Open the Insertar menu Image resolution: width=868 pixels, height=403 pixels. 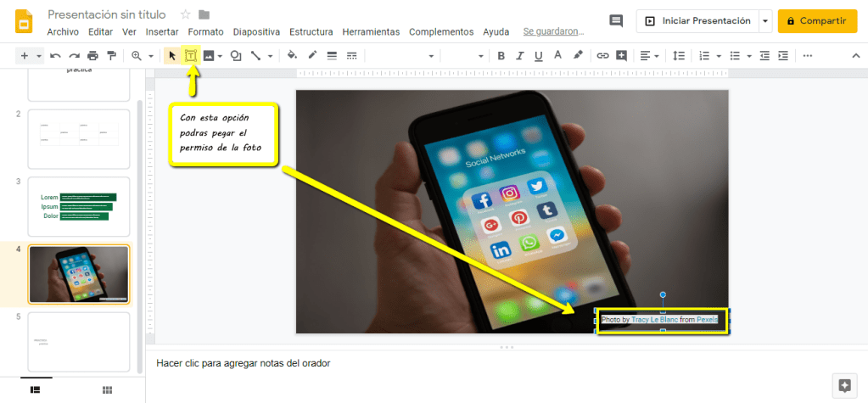tap(162, 31)
